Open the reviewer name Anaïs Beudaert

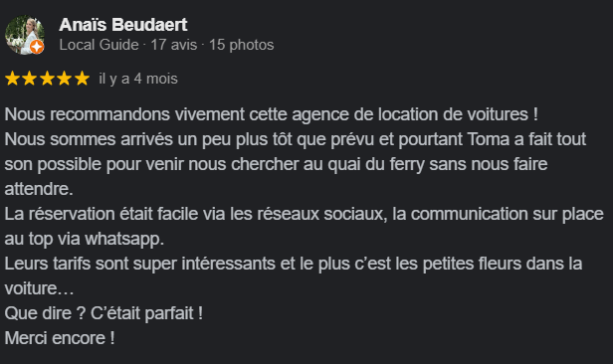[x=123, y=25]
